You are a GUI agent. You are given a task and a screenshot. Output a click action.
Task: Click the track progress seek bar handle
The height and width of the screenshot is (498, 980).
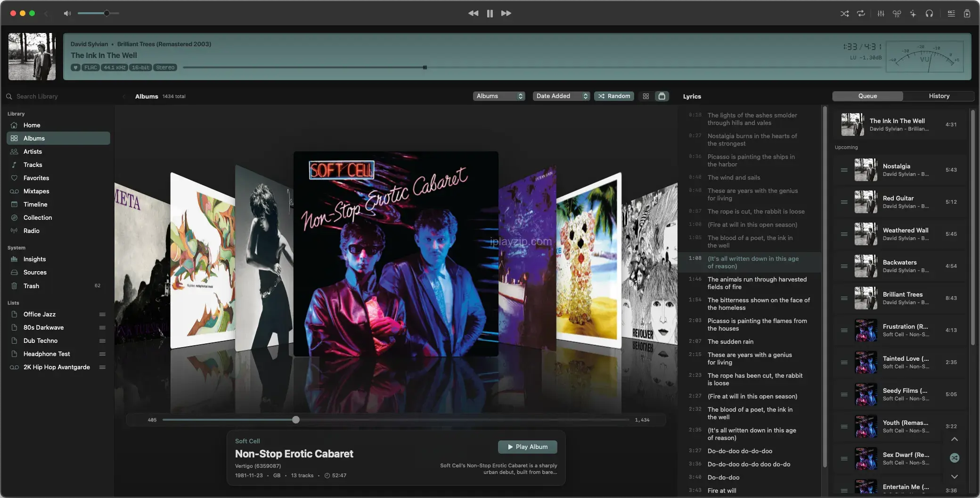[x=425, y=67]
